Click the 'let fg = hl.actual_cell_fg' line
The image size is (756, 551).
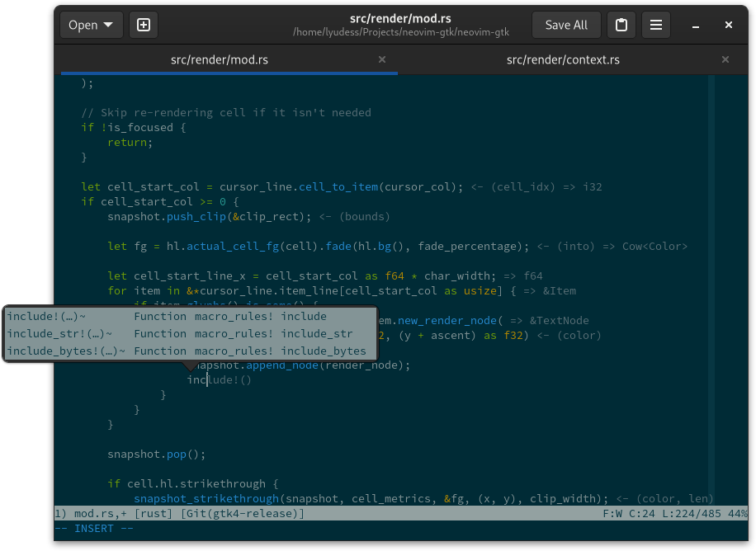click(x=319, y=247)
